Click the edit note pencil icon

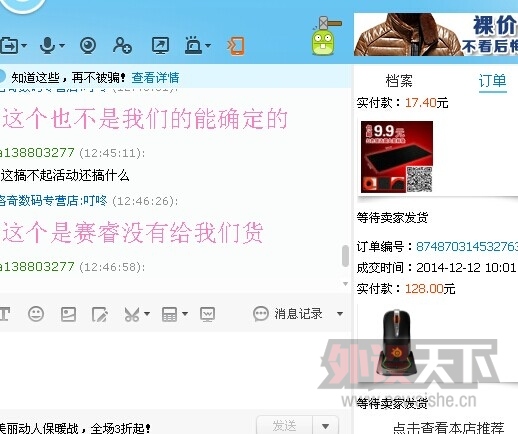(x=100, y=314)
